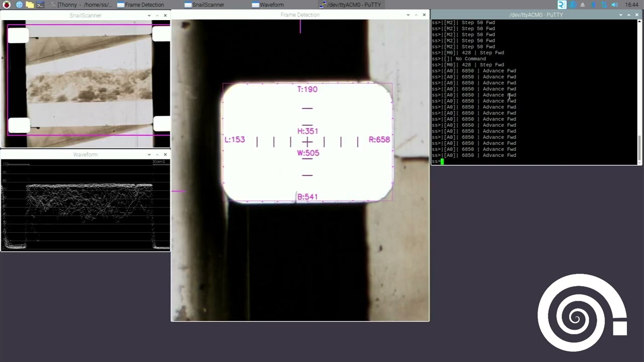Close the Frame Detection window

424,15
